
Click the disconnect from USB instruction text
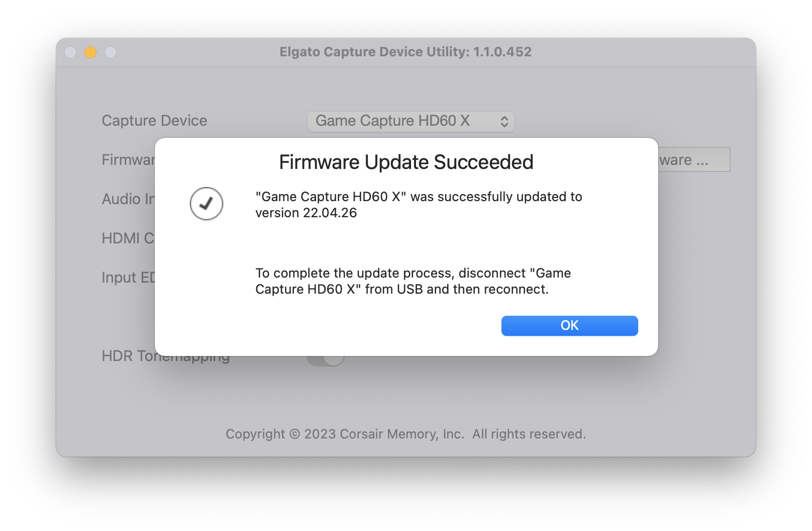(413, 281)
